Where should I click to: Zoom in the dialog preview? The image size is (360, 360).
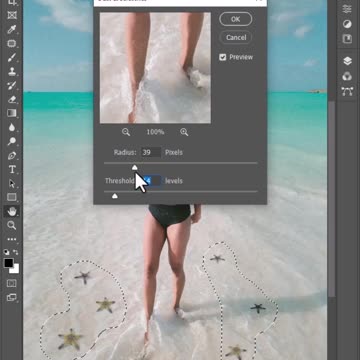[x=184, y=132]
